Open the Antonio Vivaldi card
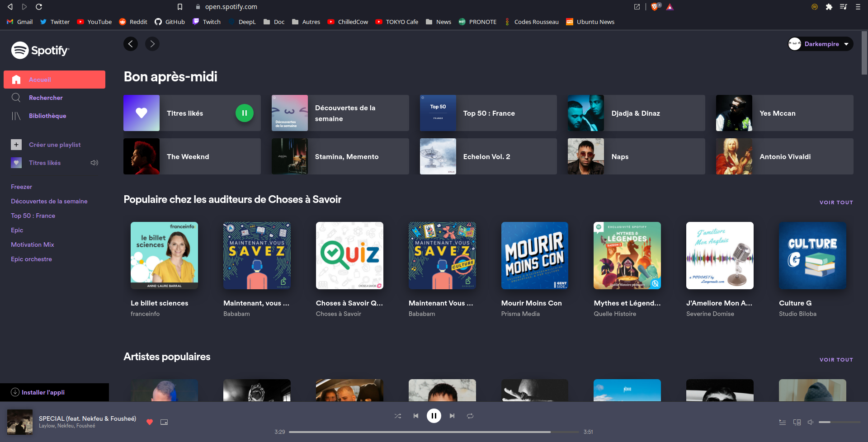This screenshot has height=442, width=868. coord(785,156)
